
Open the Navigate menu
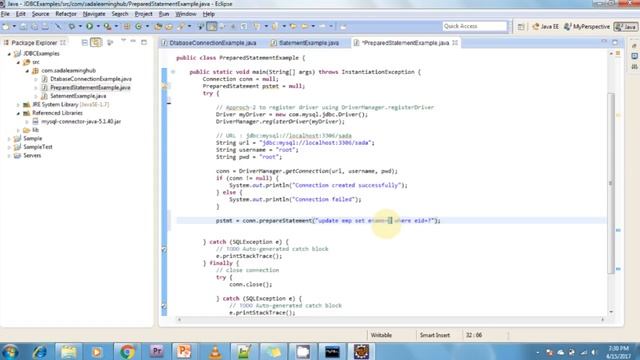(x=94, y=14)
